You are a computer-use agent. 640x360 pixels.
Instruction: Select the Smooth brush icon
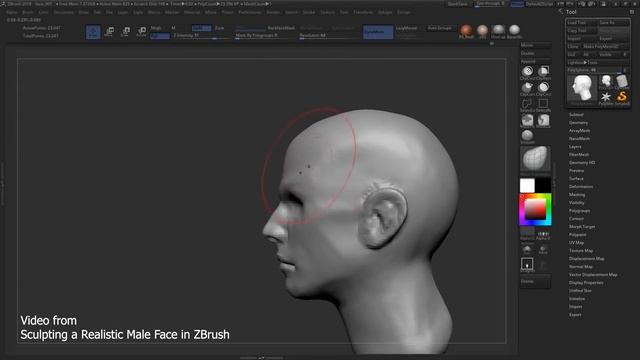coord(527,136)
